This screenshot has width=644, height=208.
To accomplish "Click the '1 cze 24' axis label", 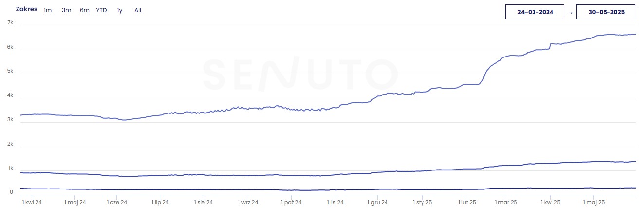I will [x=117, y=202].
